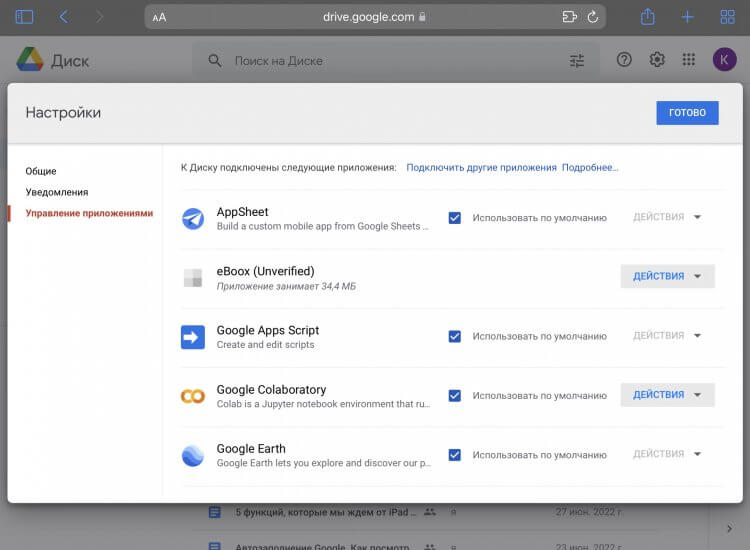This screenshot has height=550, width=750.
Task: Toggle Safari sidebar icon
Action: (24, 17)
